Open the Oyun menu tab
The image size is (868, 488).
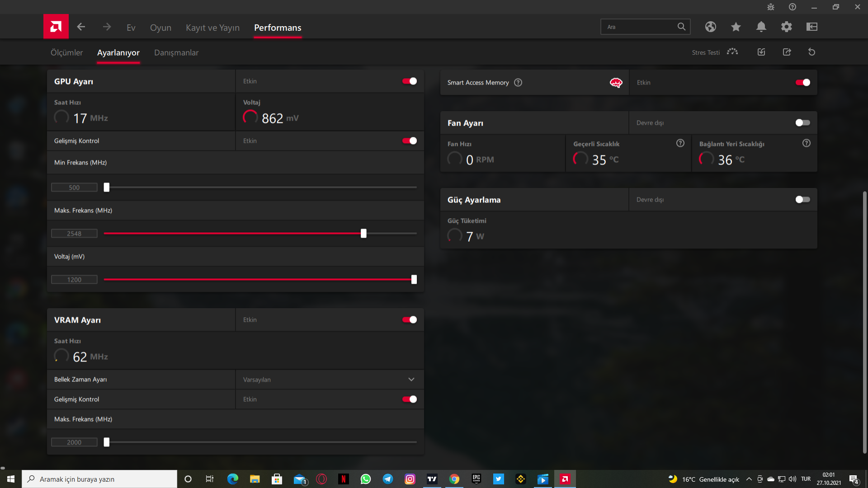tap(160, 28)
